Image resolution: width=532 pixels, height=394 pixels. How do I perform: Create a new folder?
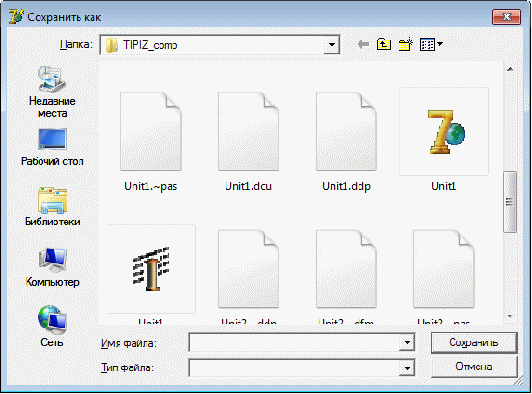coord(405,44)
